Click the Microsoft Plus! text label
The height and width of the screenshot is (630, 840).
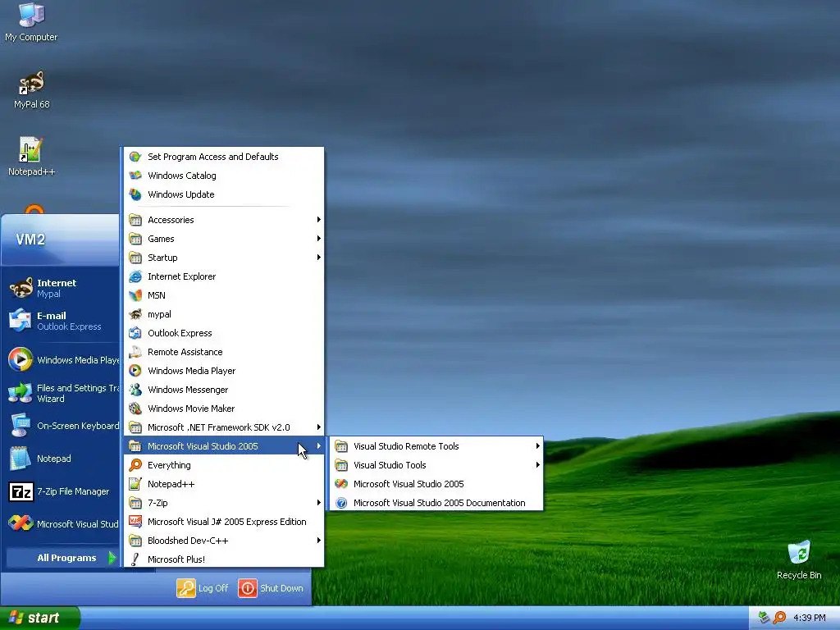click(176, 559)
